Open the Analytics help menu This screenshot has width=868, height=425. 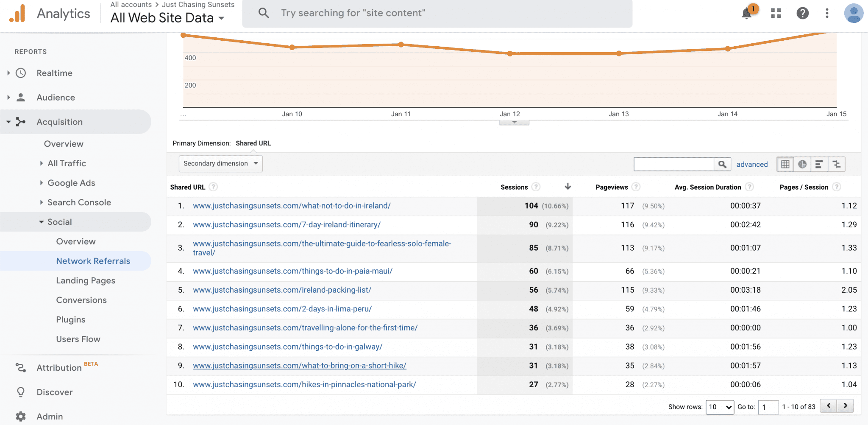(x=803, y=13)
